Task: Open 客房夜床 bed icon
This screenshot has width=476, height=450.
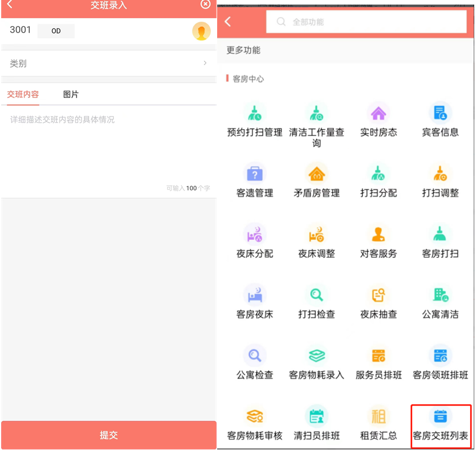Action: (x=255, y=295)
